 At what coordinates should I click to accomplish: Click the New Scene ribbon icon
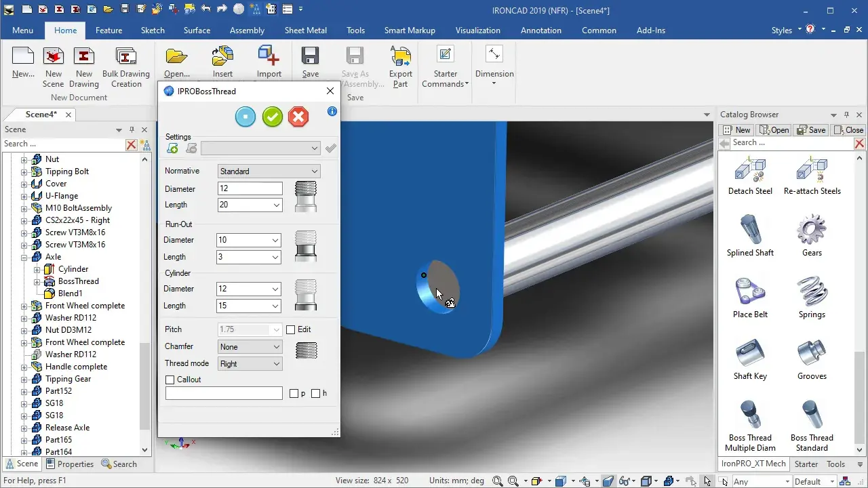click(54, 67)
